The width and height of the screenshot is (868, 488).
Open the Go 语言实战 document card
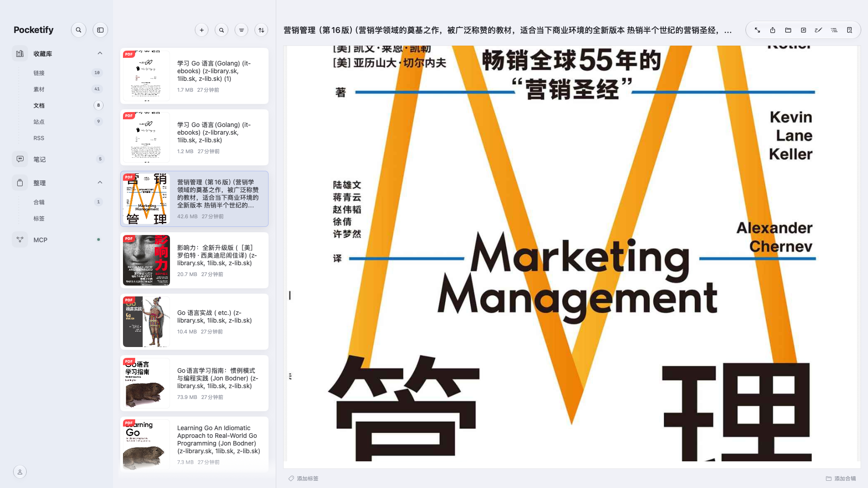point(194,322)
